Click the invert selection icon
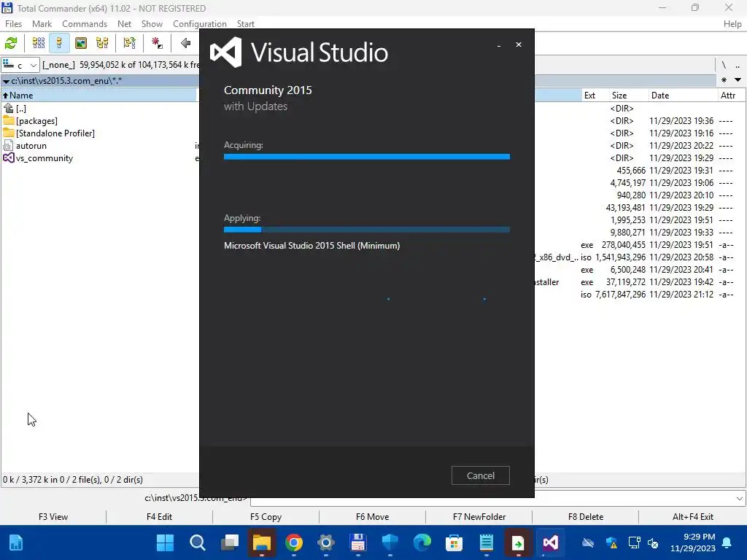 point(130,43)
